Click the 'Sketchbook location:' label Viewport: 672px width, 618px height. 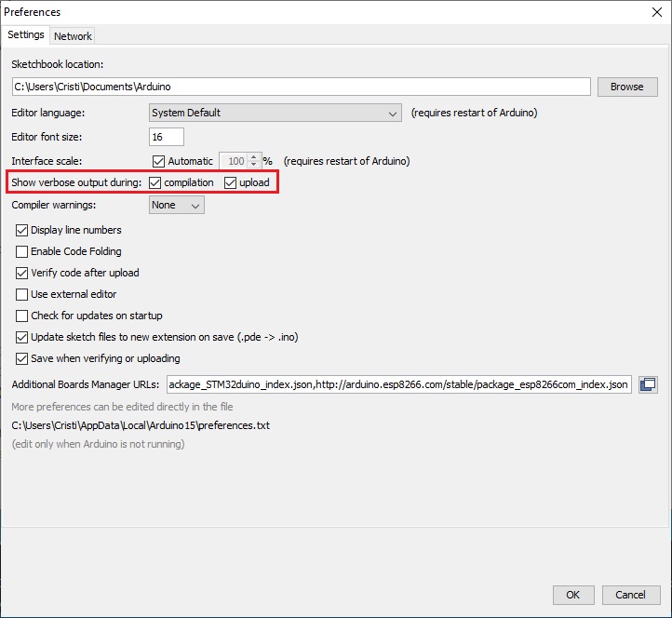pos(58,64)
